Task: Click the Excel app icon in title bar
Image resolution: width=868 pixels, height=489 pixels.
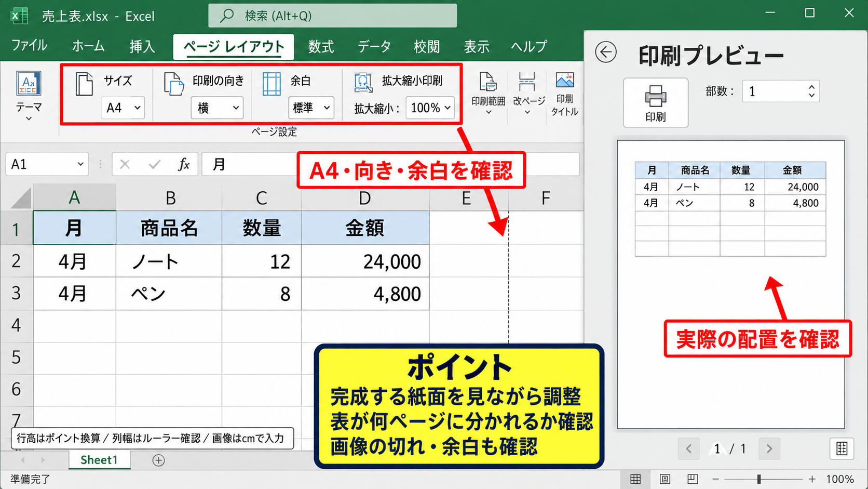Action: 19,16
